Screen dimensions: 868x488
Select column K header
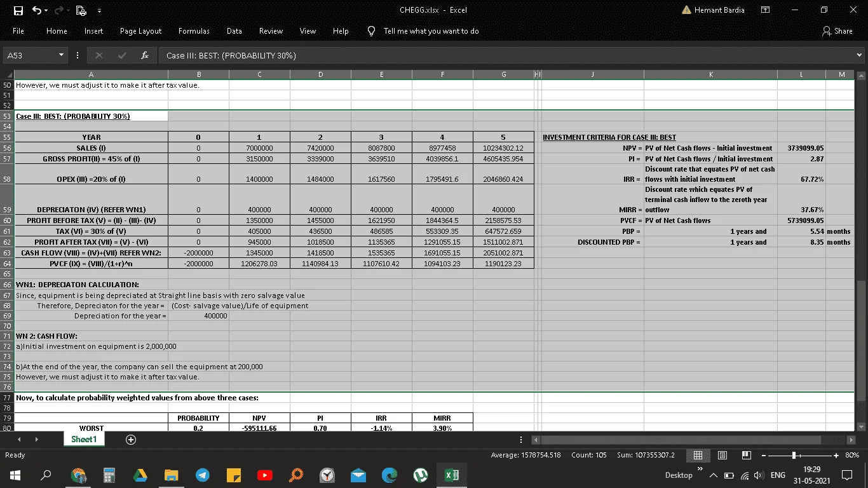[710, 74]
